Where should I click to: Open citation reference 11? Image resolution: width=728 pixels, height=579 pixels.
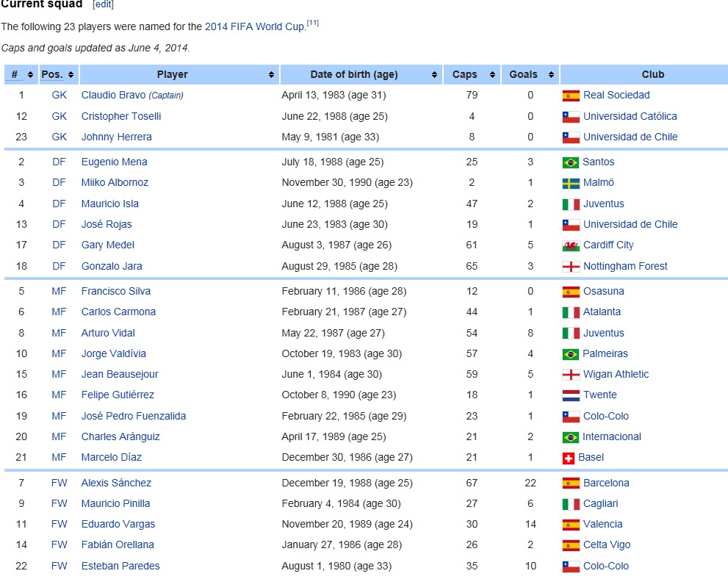click(x=312, y=23)
